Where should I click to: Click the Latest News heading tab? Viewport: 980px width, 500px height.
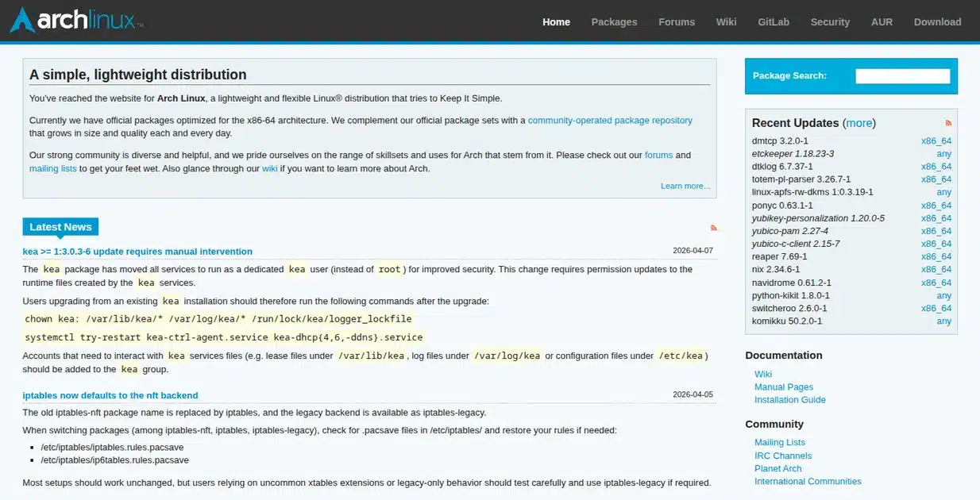(x=60, y=227)
